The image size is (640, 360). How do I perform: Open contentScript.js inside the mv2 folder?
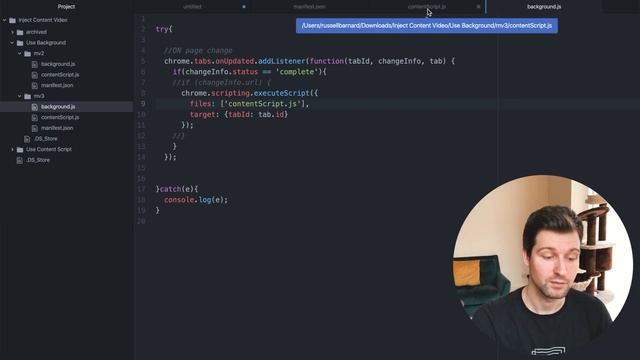(x=60, y=75)
